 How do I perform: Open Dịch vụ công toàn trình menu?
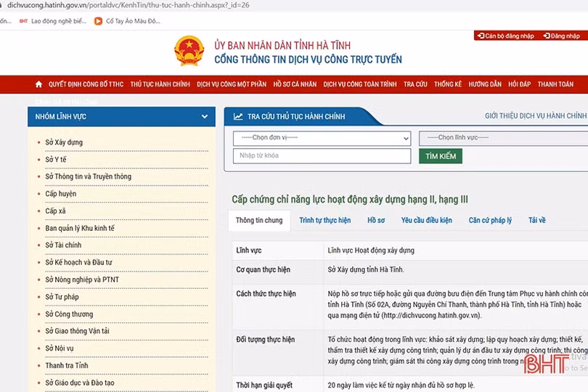coord(360,84)
